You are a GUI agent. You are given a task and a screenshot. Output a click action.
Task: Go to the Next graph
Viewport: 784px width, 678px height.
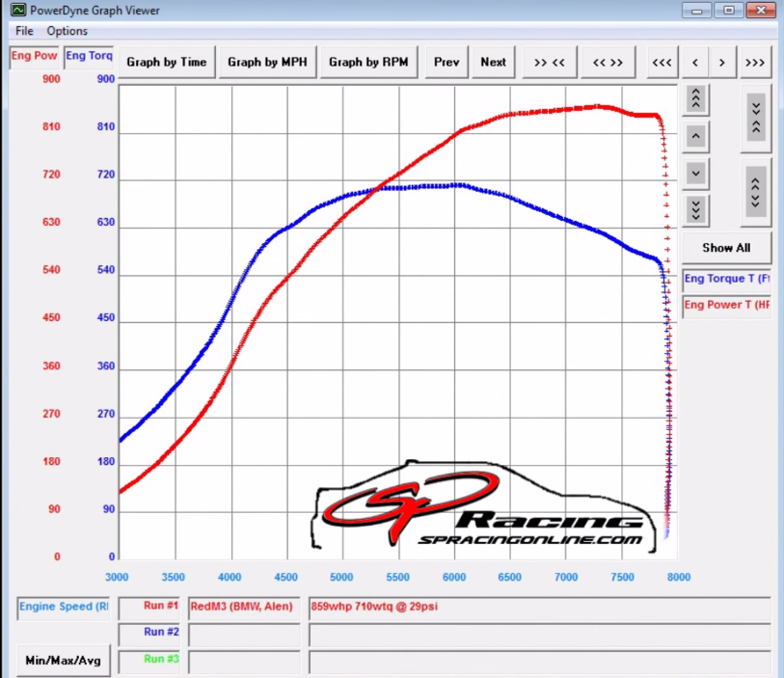coord(494,62)
